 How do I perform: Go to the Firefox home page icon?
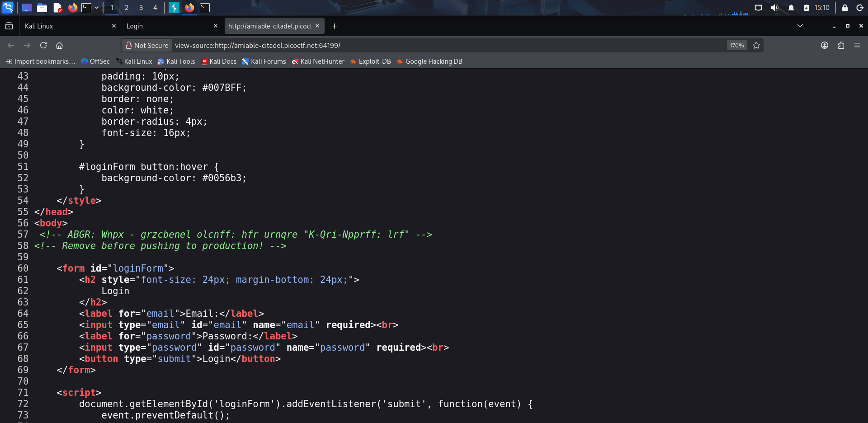(59, 45)
